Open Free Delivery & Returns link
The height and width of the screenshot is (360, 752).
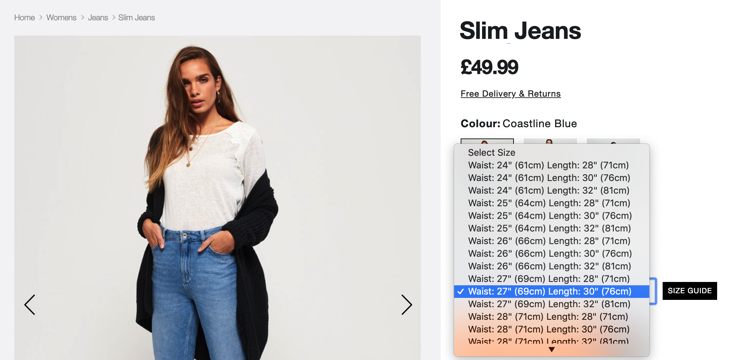(510, 93)
